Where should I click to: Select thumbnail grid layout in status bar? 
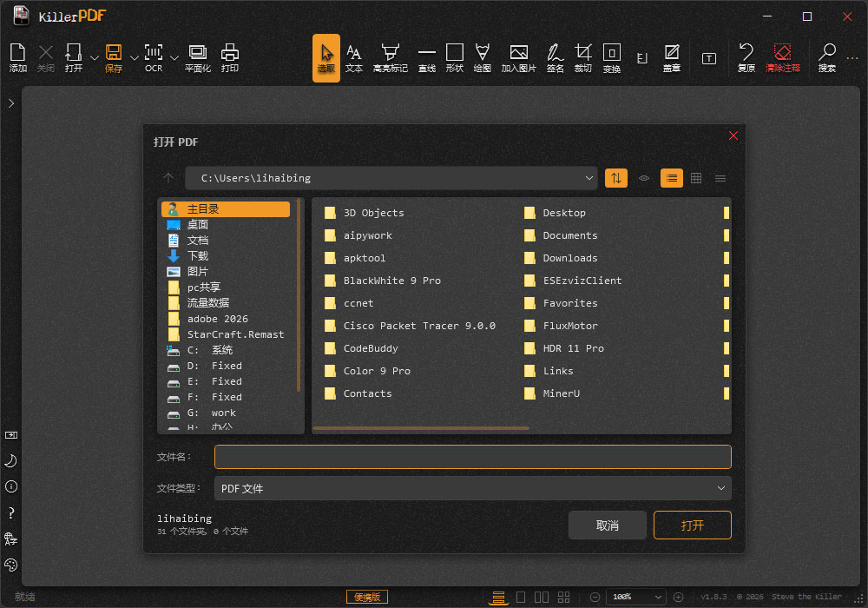[563, 597]
